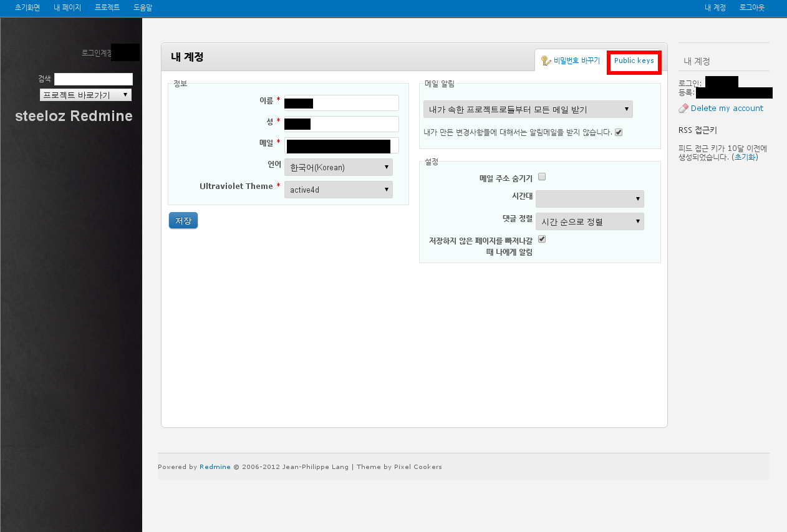Viewport: 787px width, 532px height.
Task: Go to 내 페이지 in top menu
Action: coord(67,7)
